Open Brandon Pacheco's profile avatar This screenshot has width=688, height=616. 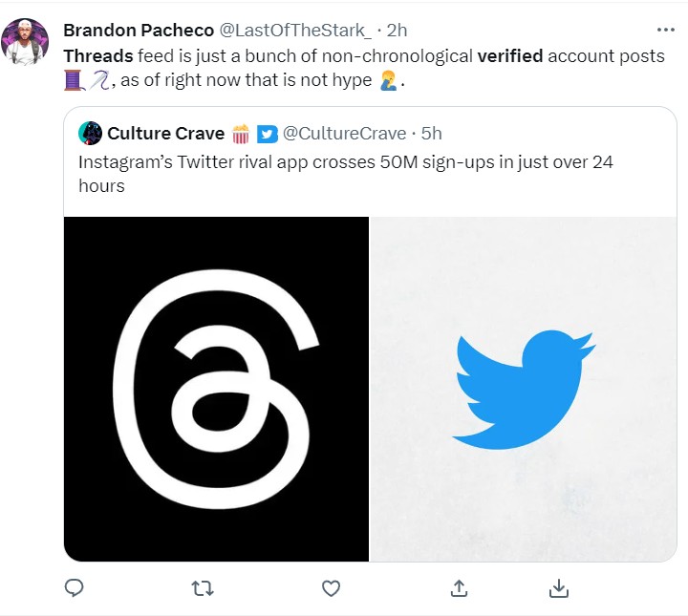click(27, 41)
